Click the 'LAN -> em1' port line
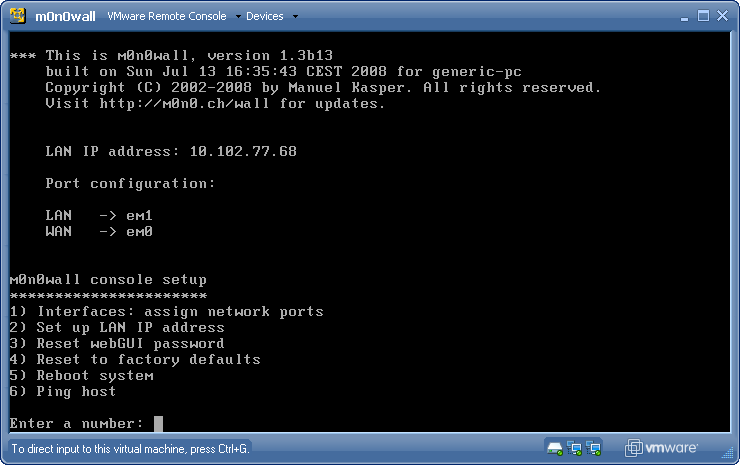This screenshot has height=465, width=740. click(x=99, y=216)
